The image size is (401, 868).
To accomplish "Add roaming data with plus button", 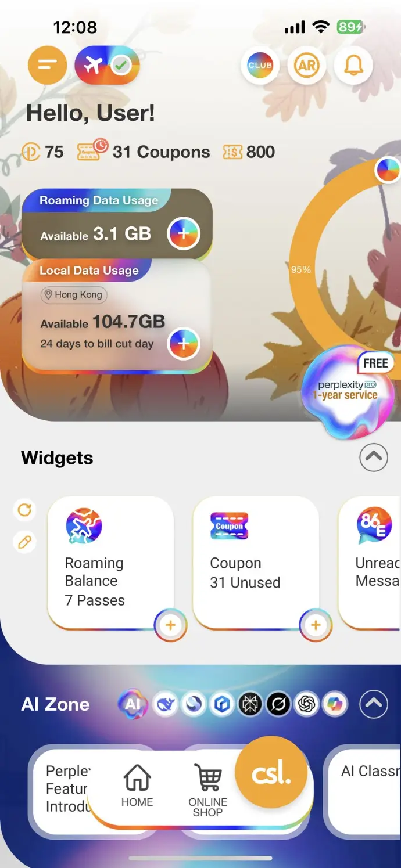I will pos(184,233).
